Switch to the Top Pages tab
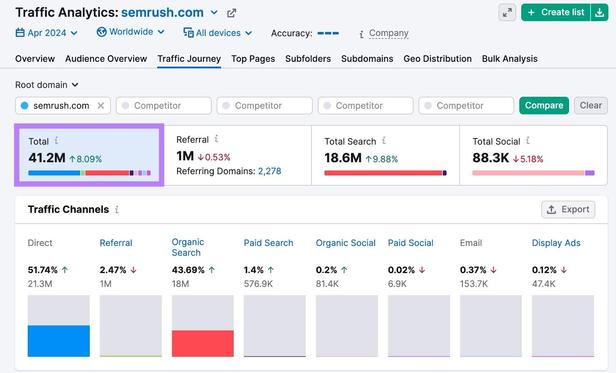The image size is (616, 373). click(x=253, y=59)
